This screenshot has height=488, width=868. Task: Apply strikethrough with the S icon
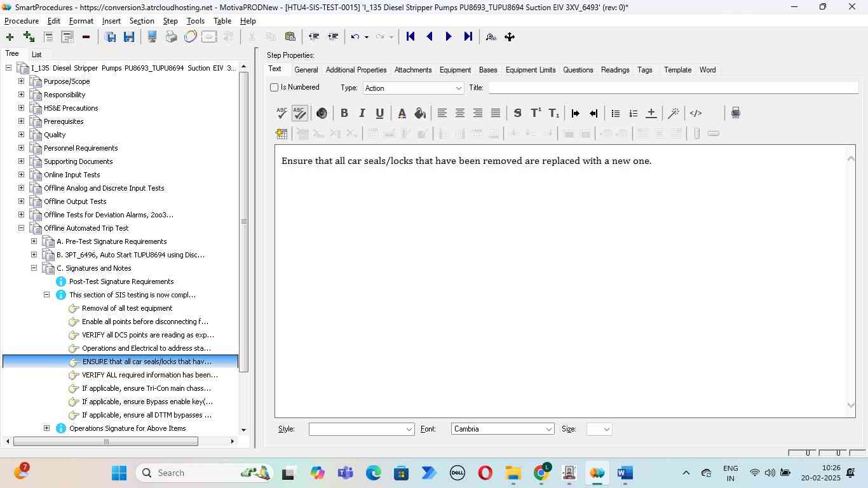pyautogui.click(x=517, y=113)
